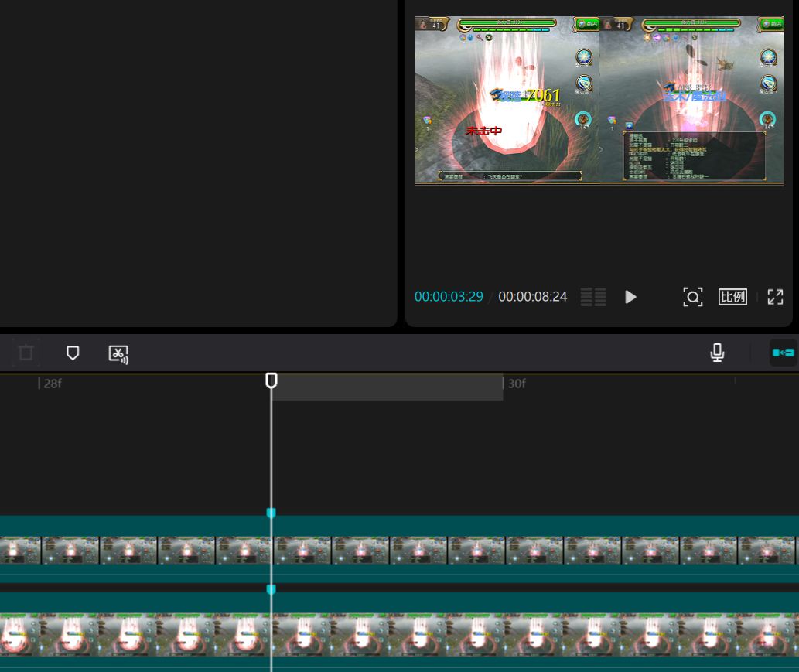Click the 28f mark on the ruler
This screenshot has height=672, width=799.
pos(53,383)
